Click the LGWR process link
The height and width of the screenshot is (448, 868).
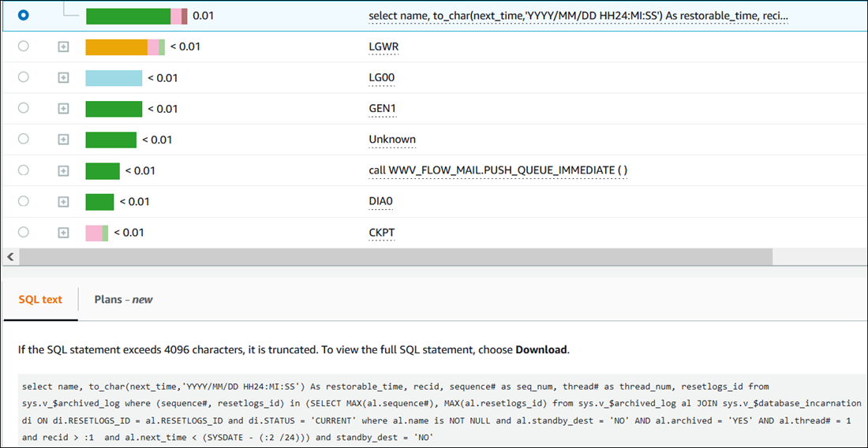383,47
